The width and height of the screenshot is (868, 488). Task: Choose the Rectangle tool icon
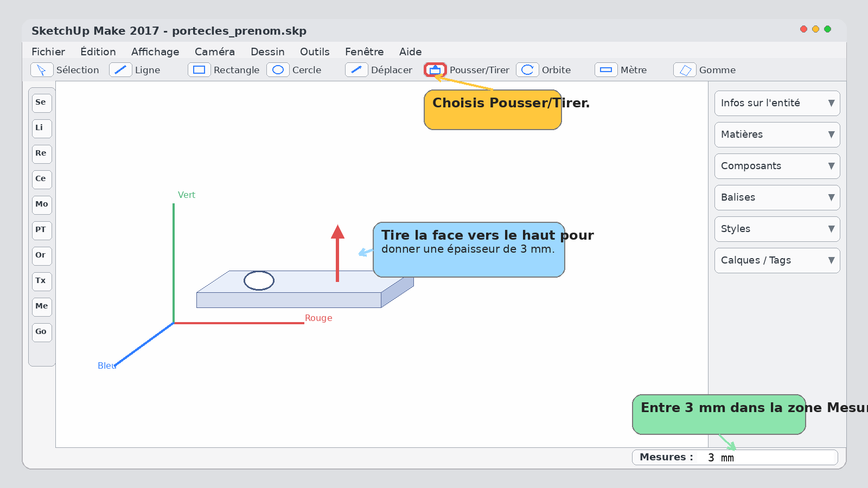point(199,70)
